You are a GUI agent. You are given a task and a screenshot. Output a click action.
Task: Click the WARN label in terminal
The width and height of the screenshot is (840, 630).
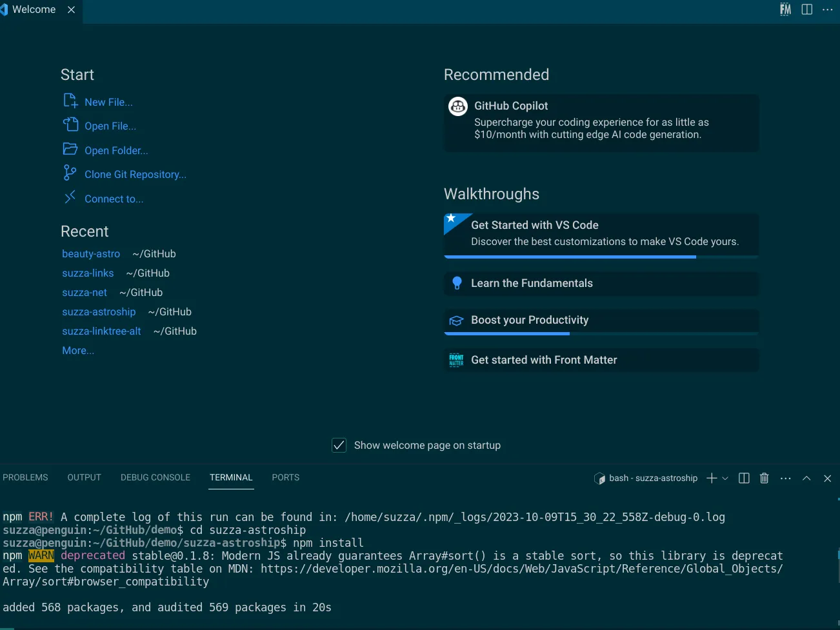tap(41, 556)
